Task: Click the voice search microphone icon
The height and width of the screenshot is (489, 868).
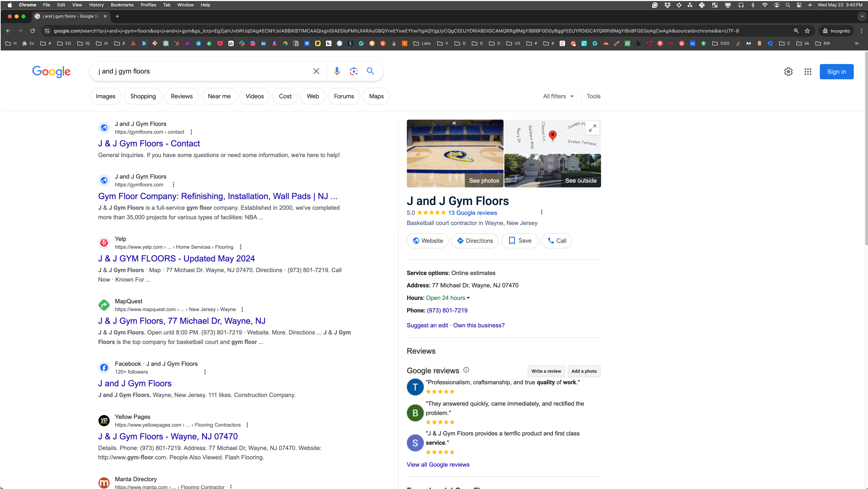Action: click(336, 71)
